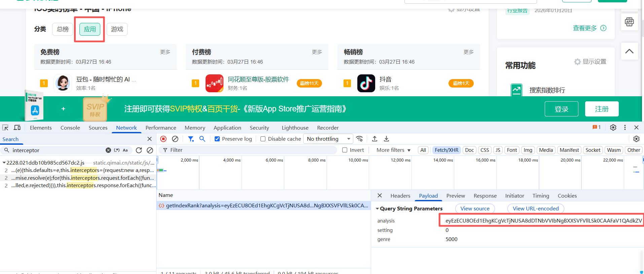Switch to the Console tab
The image size is (644, 274).
pyautogui.click(x=70, y=128)
